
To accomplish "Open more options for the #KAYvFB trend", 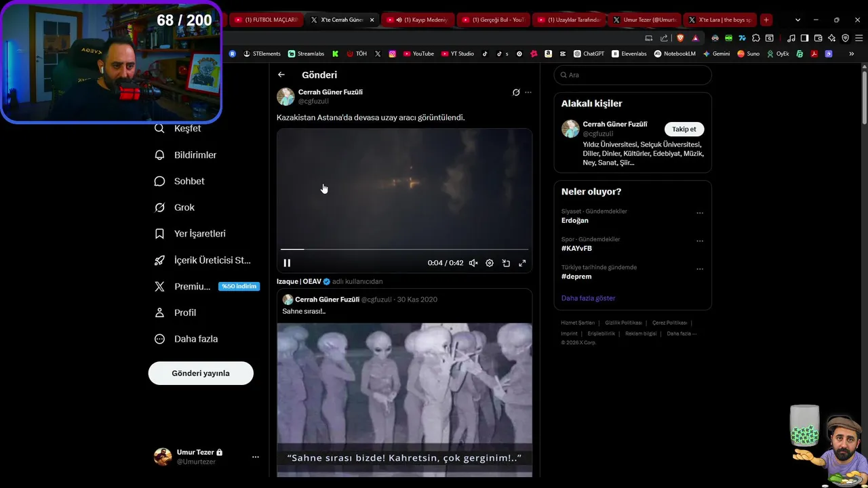I will 700,241.
